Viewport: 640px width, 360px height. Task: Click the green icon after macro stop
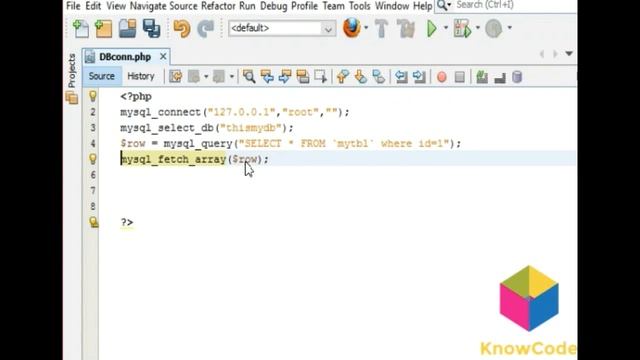(x=482, y=77)
